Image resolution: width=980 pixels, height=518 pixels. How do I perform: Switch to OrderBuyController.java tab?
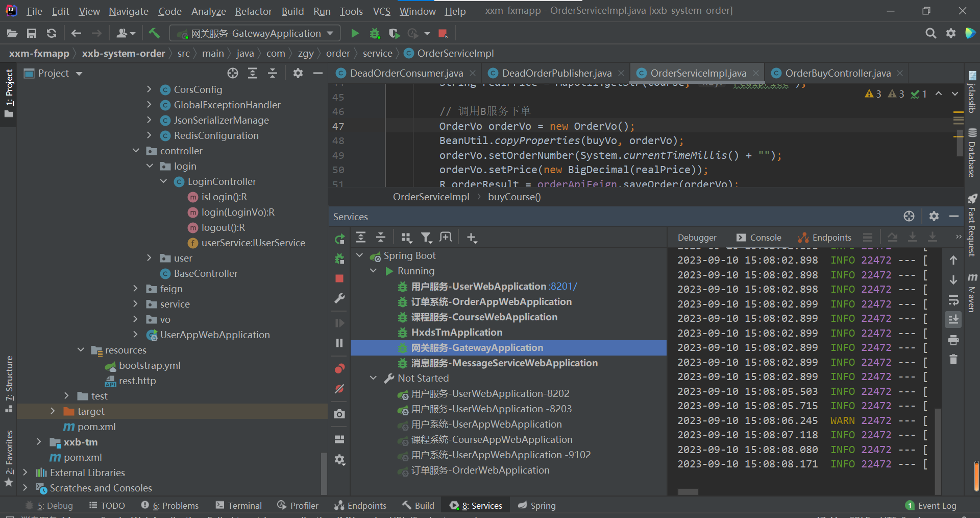838,74
